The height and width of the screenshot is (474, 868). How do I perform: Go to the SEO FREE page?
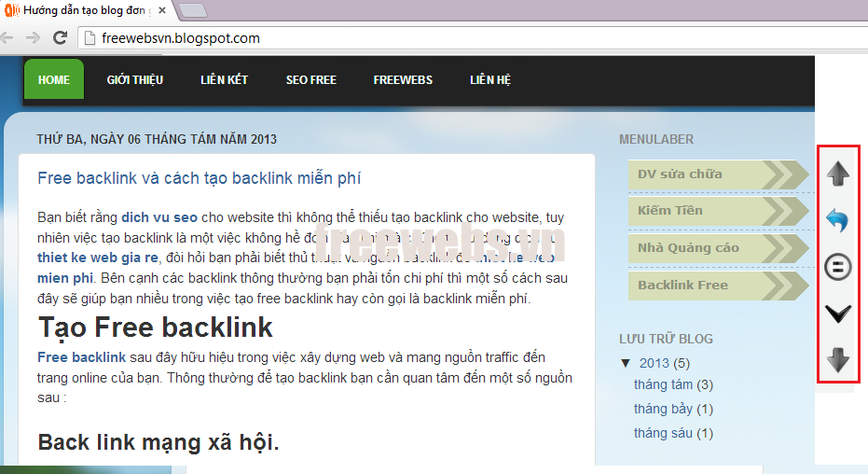point(310,79)
